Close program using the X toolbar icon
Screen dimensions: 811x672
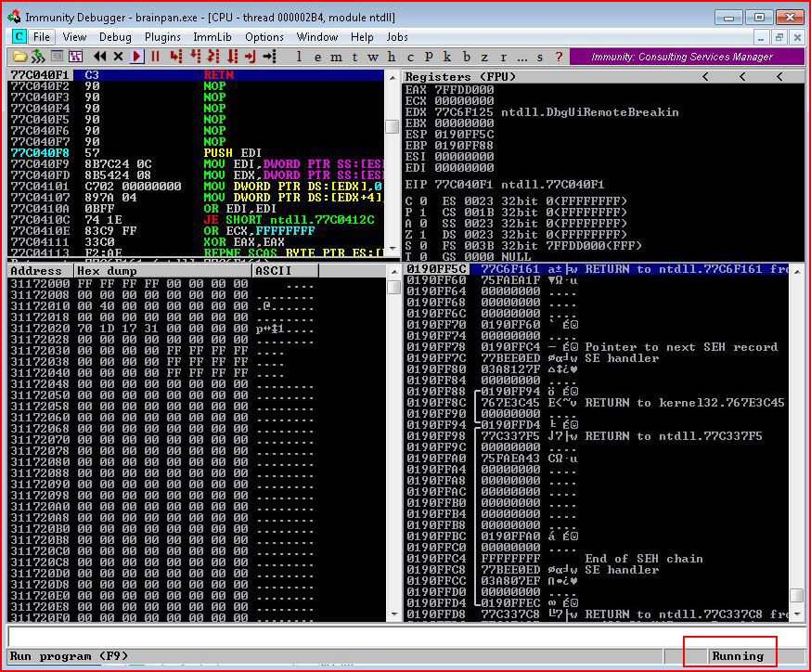[x=119, y=57]
